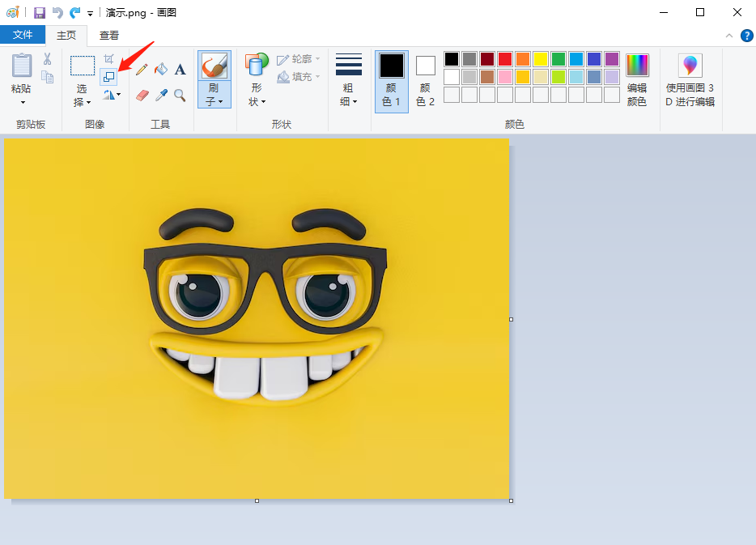
Task: Select the Fill with color bucket tool
Action: click(161, 70)
